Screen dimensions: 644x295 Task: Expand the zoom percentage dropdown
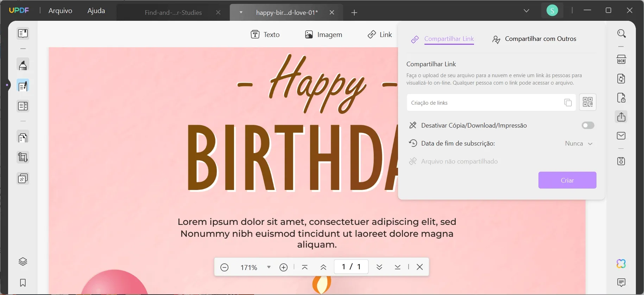pos(269,267)
